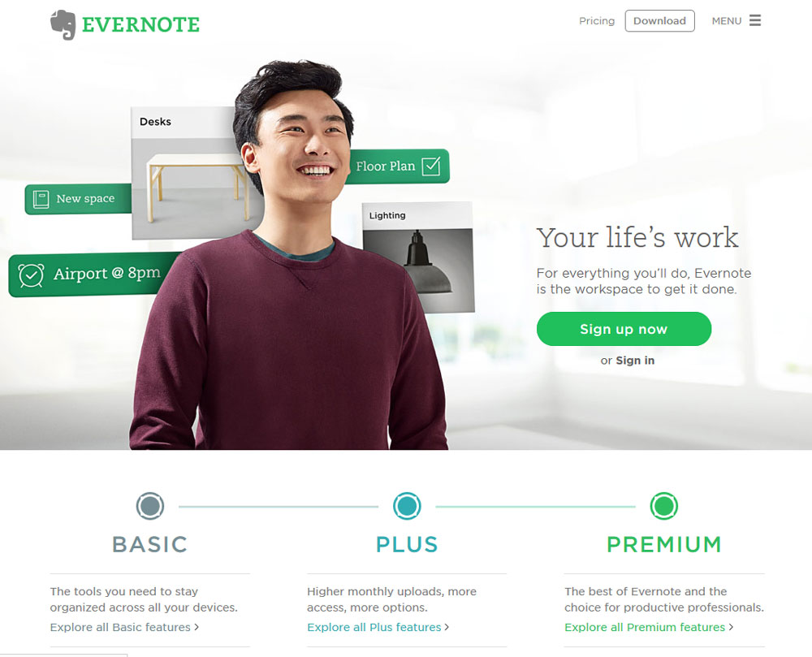The image size is (812, 657).
Task: Open the Pricing page from the header
Action: pyautogui.click(x=597, y=21)
